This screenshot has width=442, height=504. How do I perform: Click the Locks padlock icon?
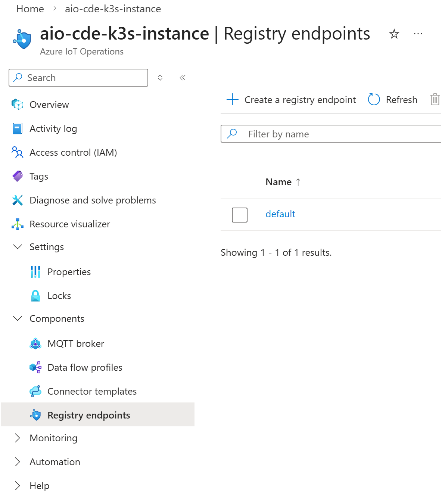click(x=35, y=296)
